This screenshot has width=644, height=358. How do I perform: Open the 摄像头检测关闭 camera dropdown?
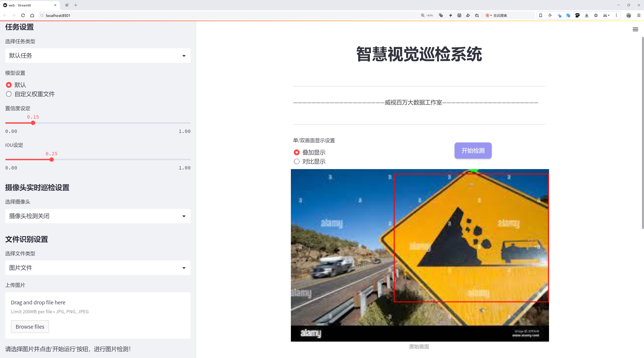pos(98,216)
